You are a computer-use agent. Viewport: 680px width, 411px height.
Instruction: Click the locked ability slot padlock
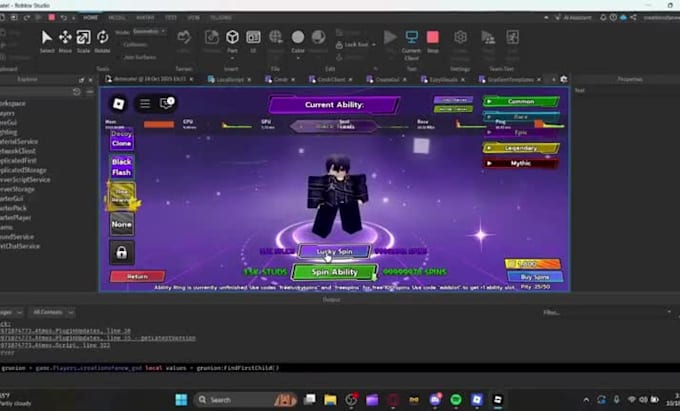point(122,252)
